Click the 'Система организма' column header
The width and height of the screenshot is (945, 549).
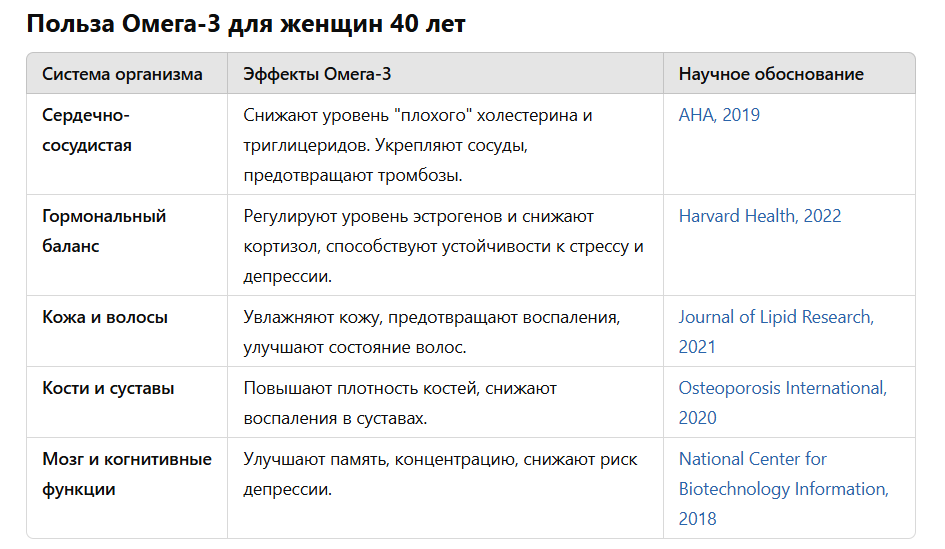[122, 74]
